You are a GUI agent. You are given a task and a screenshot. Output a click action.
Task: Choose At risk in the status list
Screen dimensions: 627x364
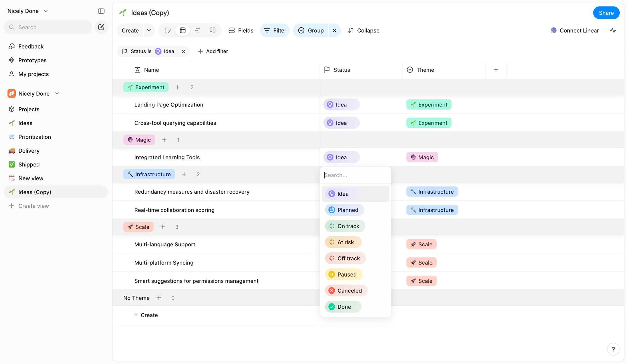coord(343,242)
